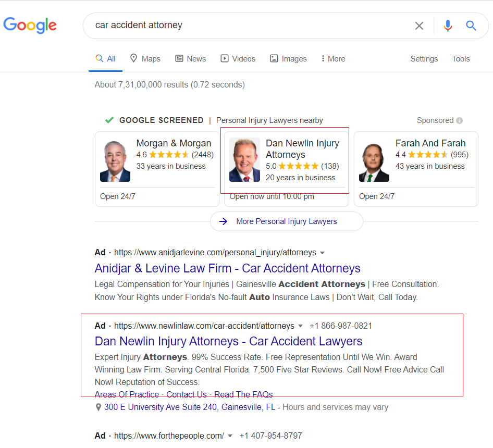Click the Google Screened green checkmark

point(109,120)
